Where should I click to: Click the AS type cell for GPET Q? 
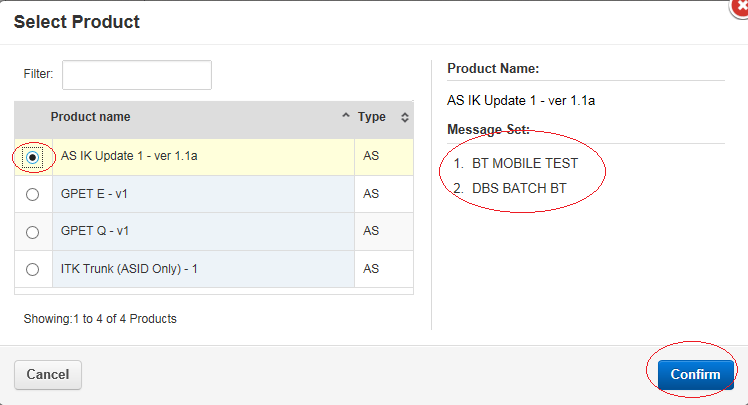(x=371, y=231)
